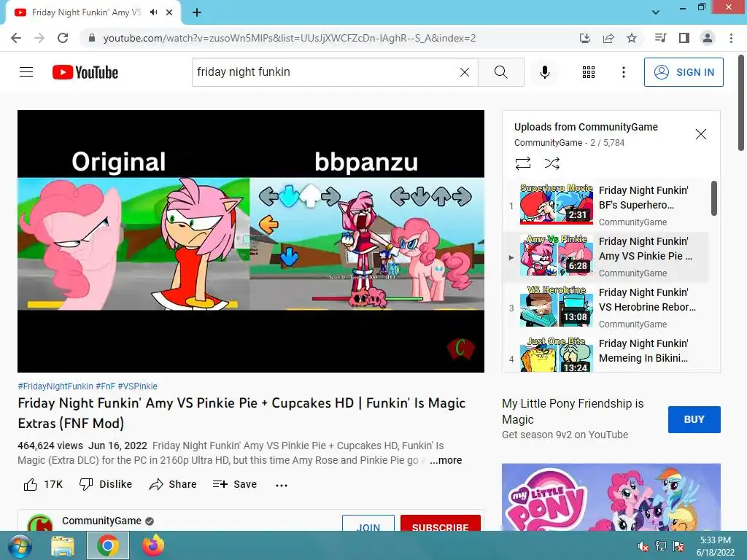Click the playlist panel scrollbar
747x560 pixels.
pos(713,198)
